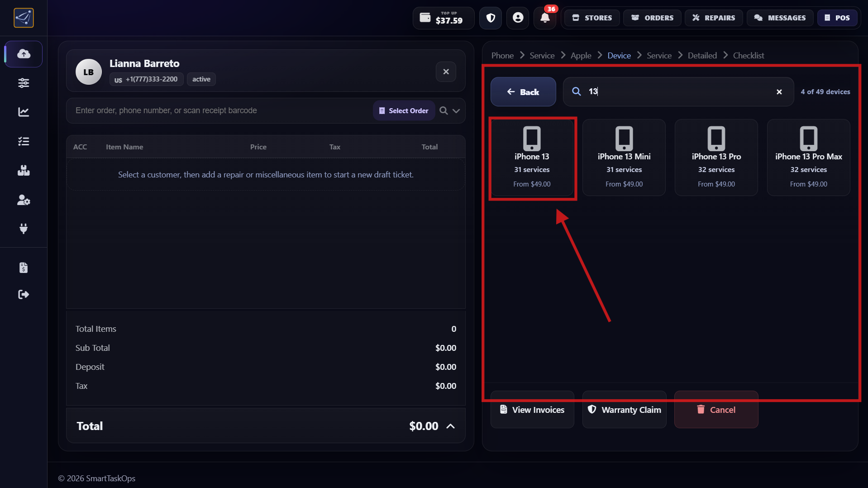
Task: Click the customer phone number badge
Action: point(146,79)
